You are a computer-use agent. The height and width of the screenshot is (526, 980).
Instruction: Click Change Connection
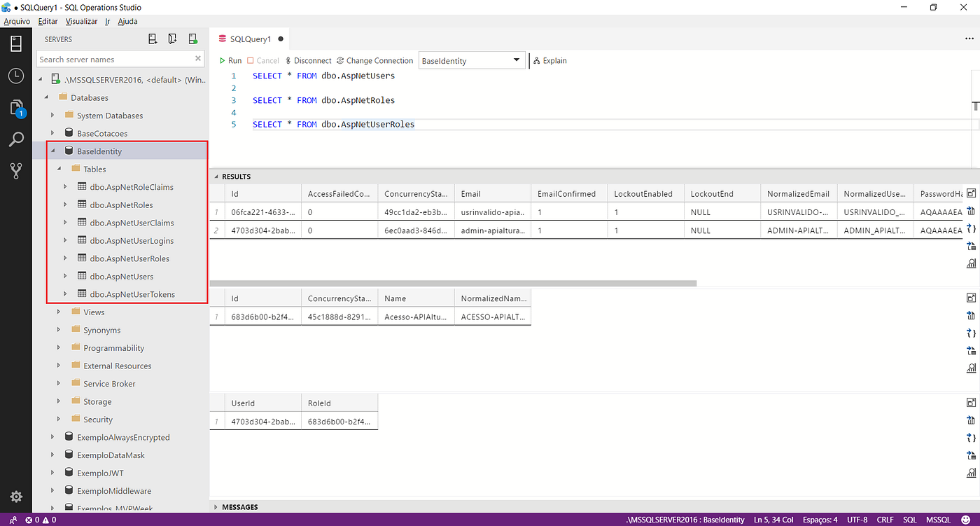(374, 61)
